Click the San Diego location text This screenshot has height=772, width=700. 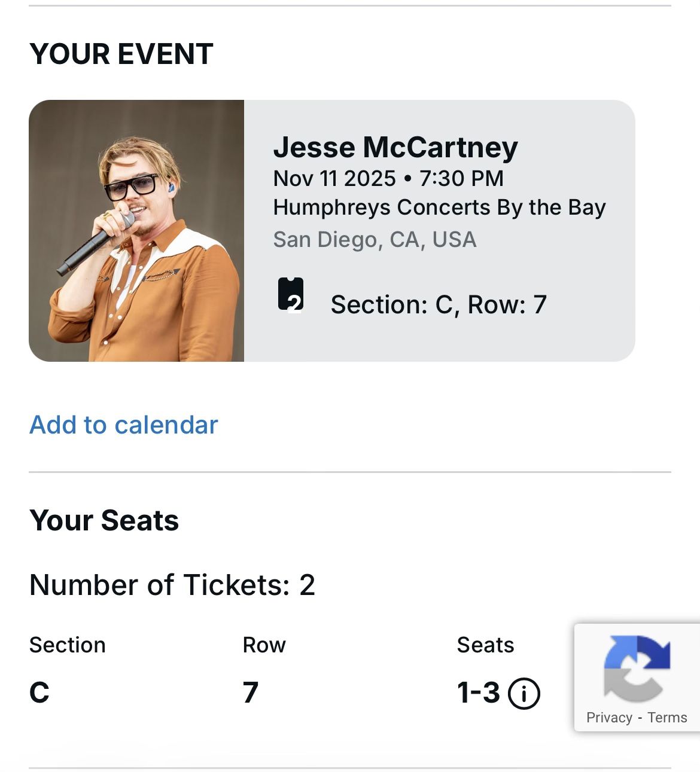(x=375, y=239)
